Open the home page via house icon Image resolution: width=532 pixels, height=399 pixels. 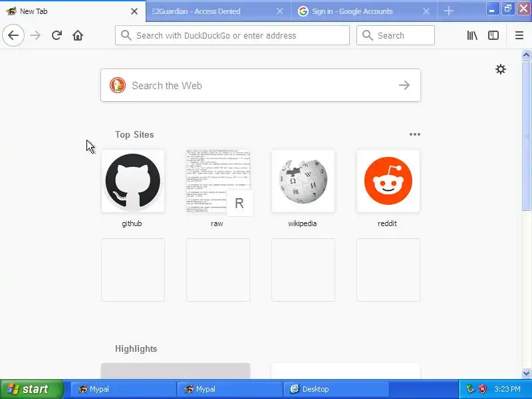coord(78,35)
